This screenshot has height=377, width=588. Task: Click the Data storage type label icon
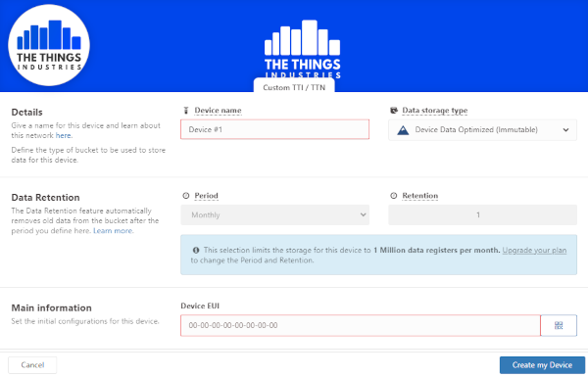tap(394, 111)
